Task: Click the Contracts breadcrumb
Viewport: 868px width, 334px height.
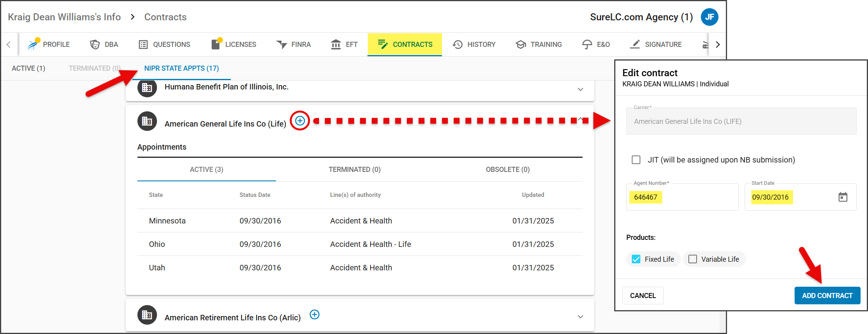Action: pos(166,17)
